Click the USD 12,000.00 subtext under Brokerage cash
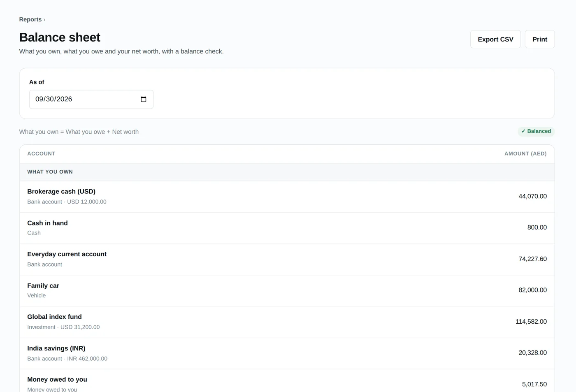This screenshot has height=392, width=576. click(x=87, y=202)
